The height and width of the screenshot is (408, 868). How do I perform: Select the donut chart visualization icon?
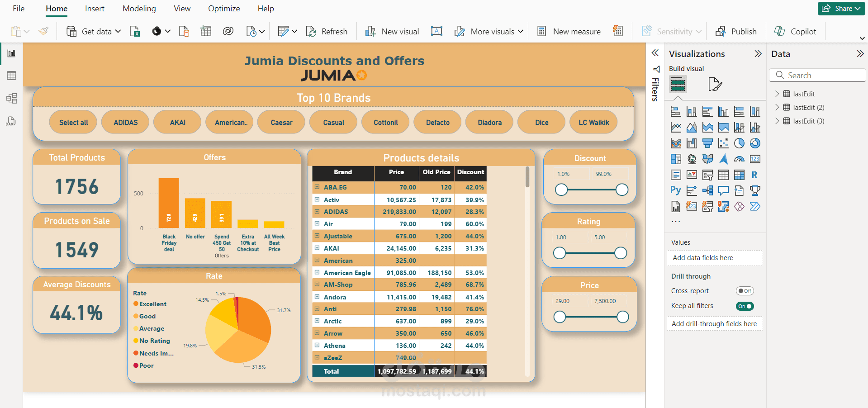754,143
